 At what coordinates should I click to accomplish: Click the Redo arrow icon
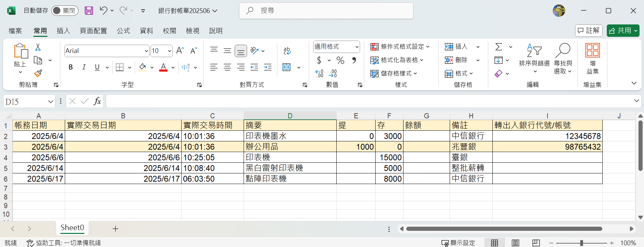123,11
